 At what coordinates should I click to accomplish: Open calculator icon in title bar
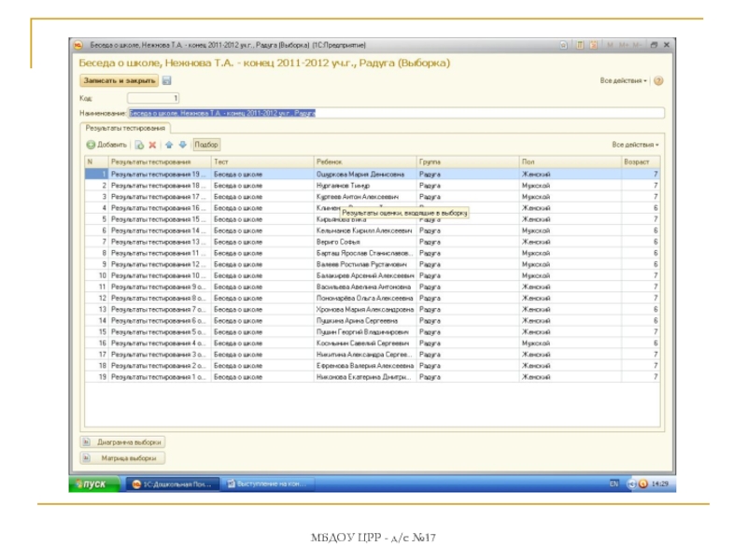[580, 45]
